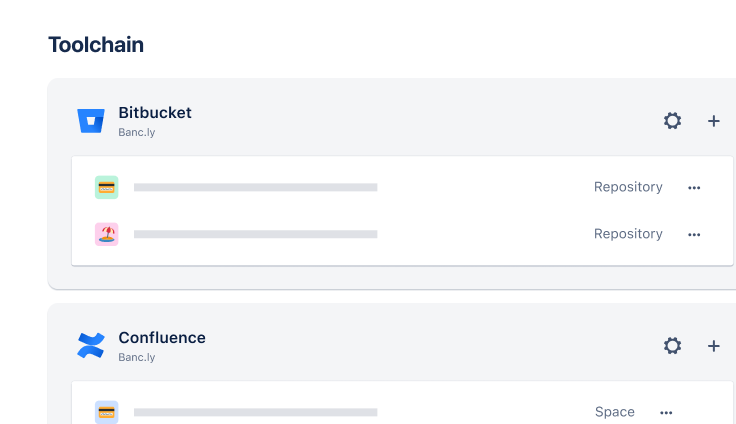Image resolution: width=736 pixels, height=424 pixels.
Task: Open Confluence settings gear
Action: coord(673,346)
